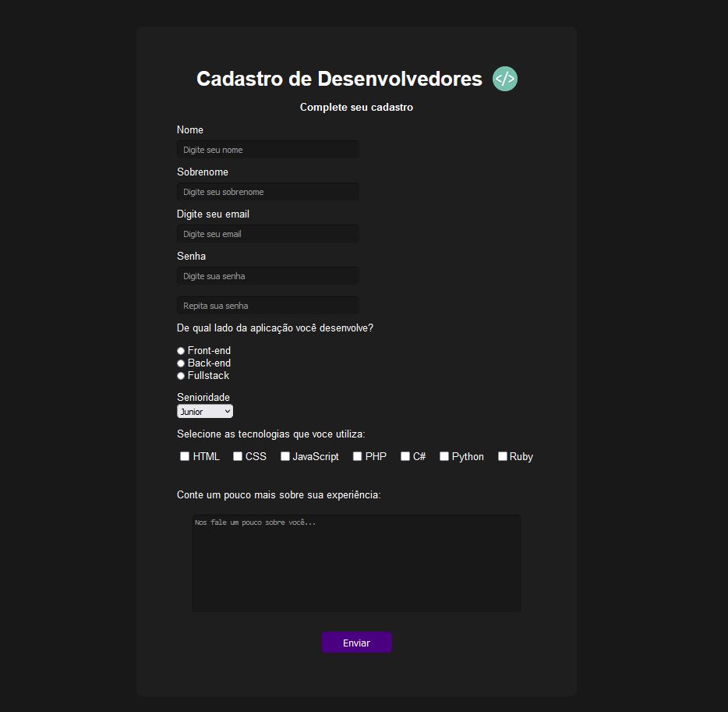Check the Python checkbox

coord(444,456)
